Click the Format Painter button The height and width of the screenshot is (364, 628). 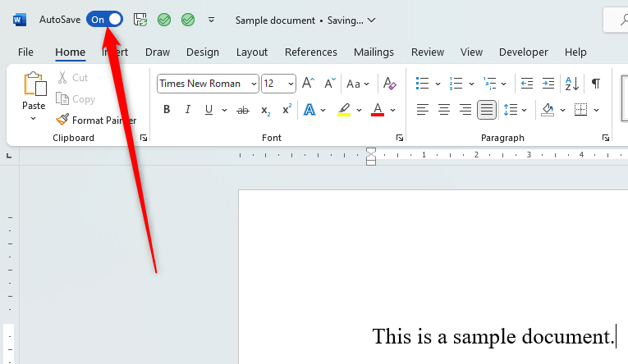(x=96, y=120)
